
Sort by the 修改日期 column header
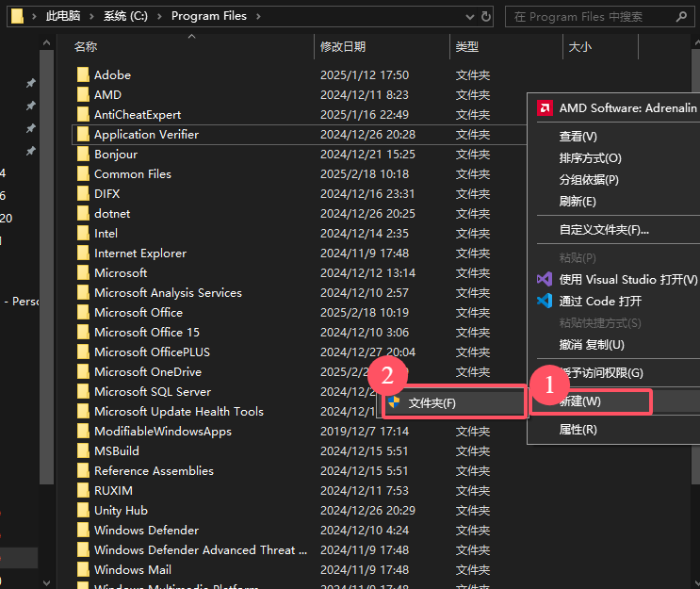343,46
